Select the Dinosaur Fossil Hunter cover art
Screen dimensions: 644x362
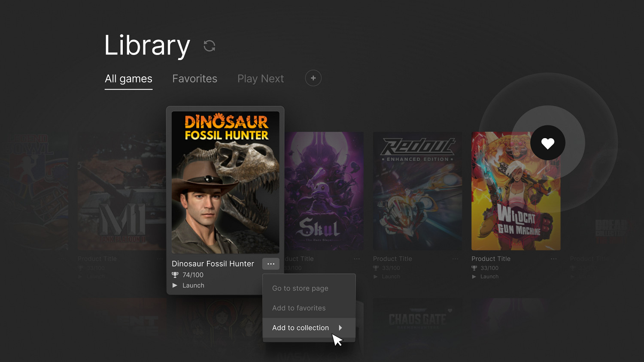(x=225, y=182)
